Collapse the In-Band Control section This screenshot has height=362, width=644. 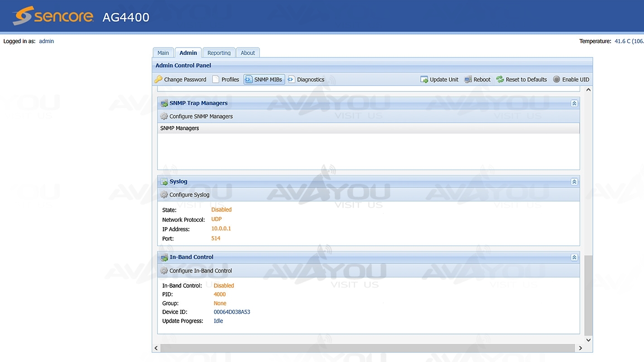pos(574,257)
